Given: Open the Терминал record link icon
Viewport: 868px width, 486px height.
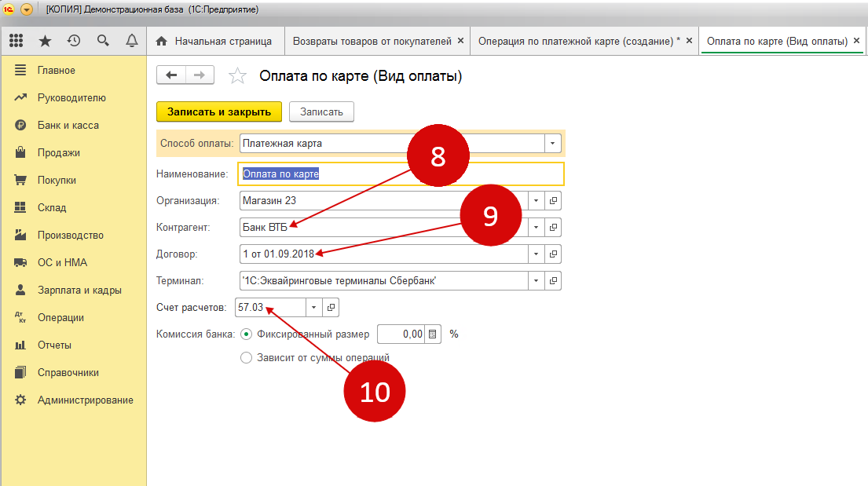Looking at the screenshot, I should click(x=553, y=280).
